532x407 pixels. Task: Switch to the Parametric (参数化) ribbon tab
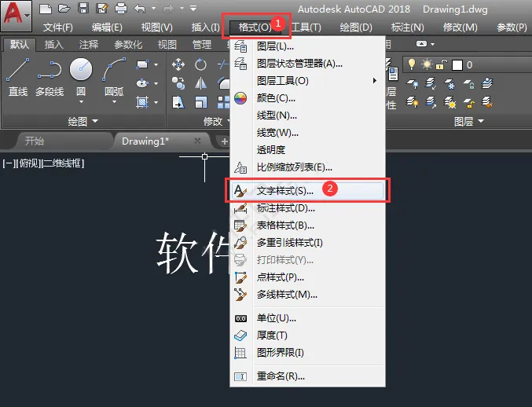click(128, 45)
